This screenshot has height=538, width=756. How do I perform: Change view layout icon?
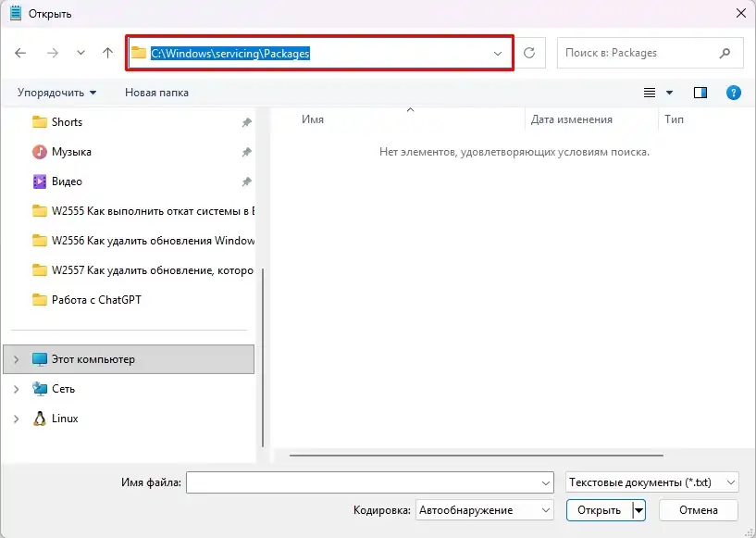pos(650,93)
